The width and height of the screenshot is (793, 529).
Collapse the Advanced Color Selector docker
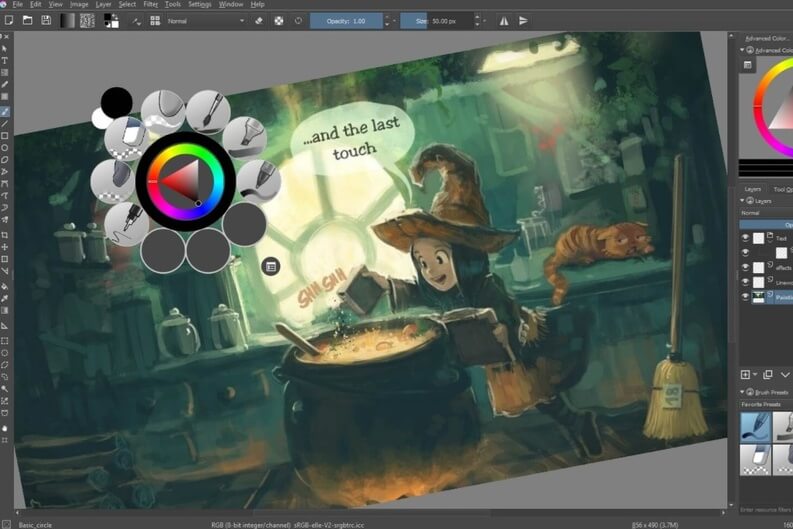(742, 50)
